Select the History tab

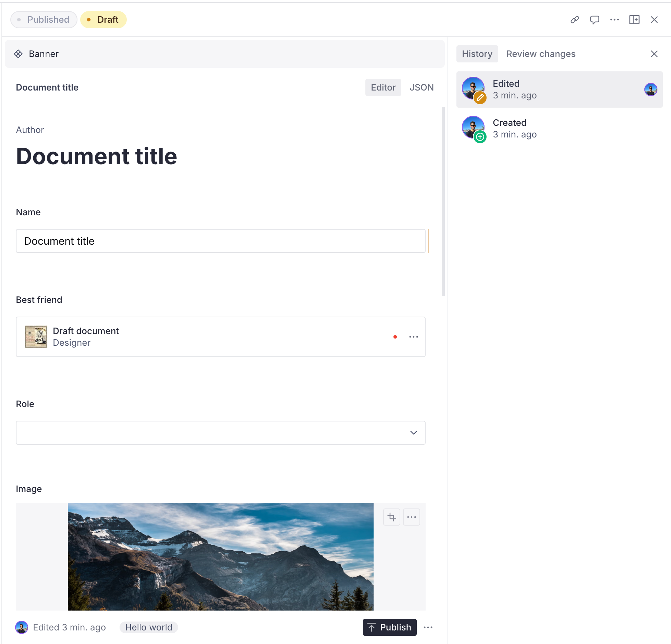pos(477,54)
